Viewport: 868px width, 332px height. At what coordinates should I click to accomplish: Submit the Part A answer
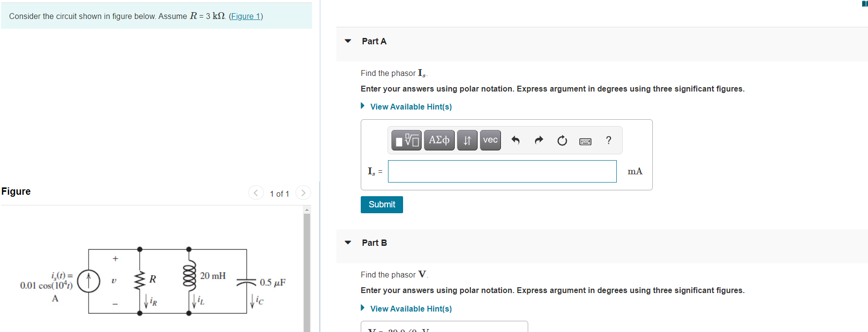pos(382,204)
